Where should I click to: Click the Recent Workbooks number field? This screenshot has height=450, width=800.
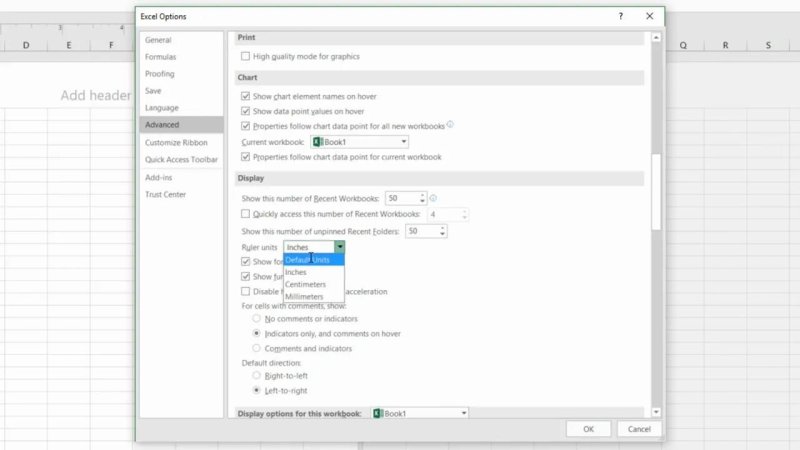pos(402,198)
